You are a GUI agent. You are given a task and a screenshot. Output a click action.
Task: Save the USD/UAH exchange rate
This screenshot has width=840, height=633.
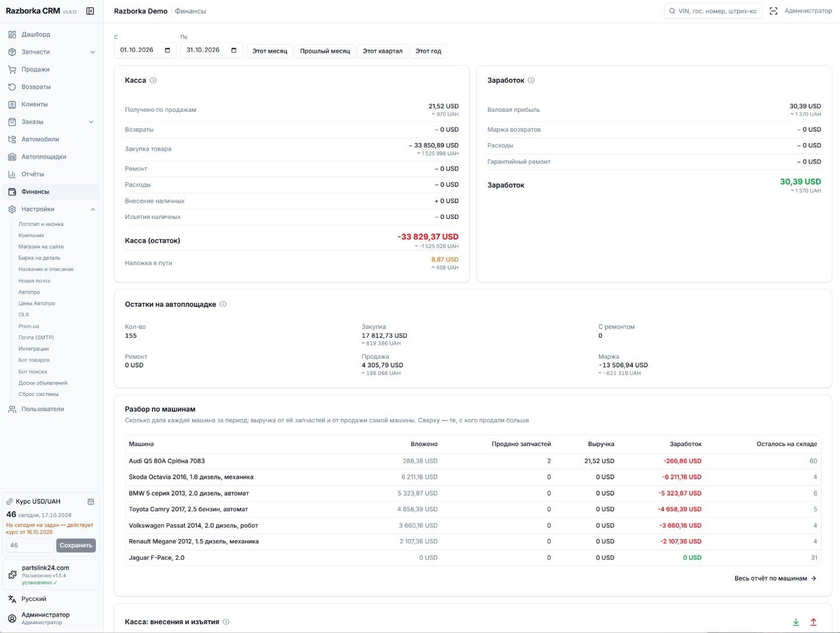point(76,546)
